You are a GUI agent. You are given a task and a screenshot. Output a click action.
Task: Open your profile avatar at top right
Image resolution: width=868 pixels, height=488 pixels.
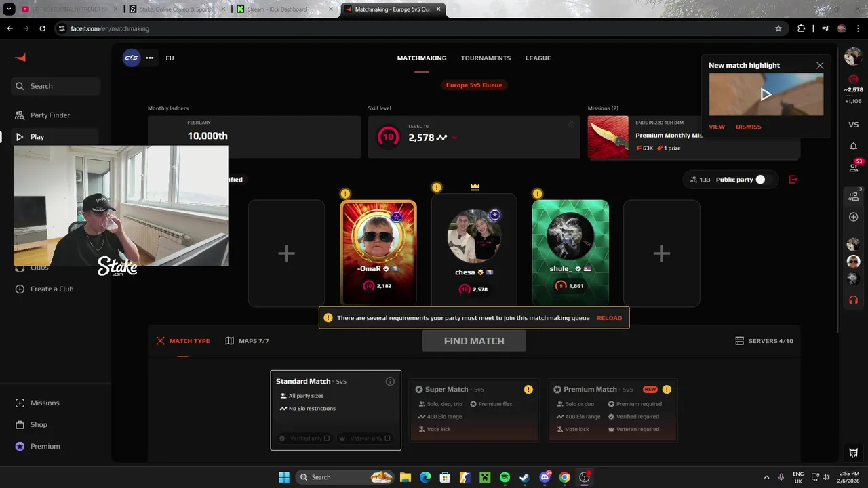click(x=853, y=57)
